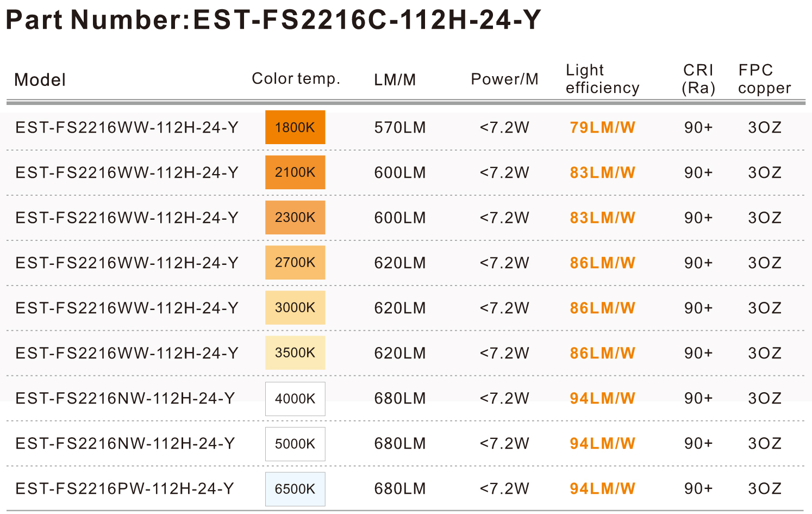Click the Color temp. column header

point(296,79)
